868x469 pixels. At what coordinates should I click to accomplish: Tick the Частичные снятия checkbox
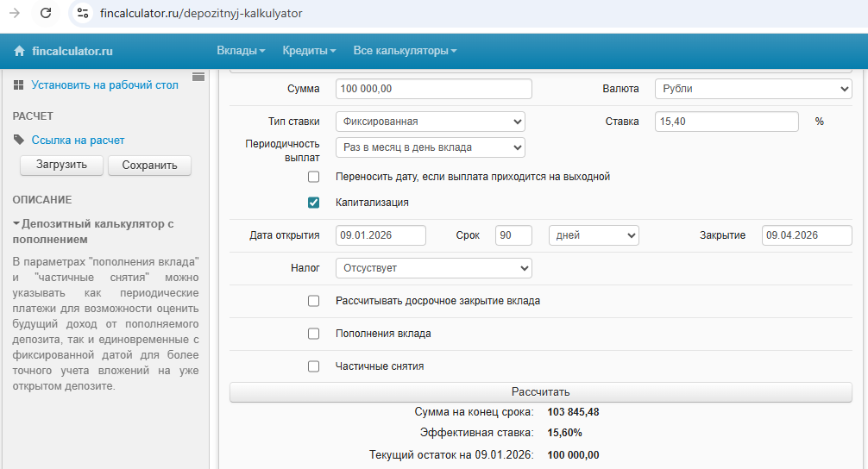coord(314,366)
